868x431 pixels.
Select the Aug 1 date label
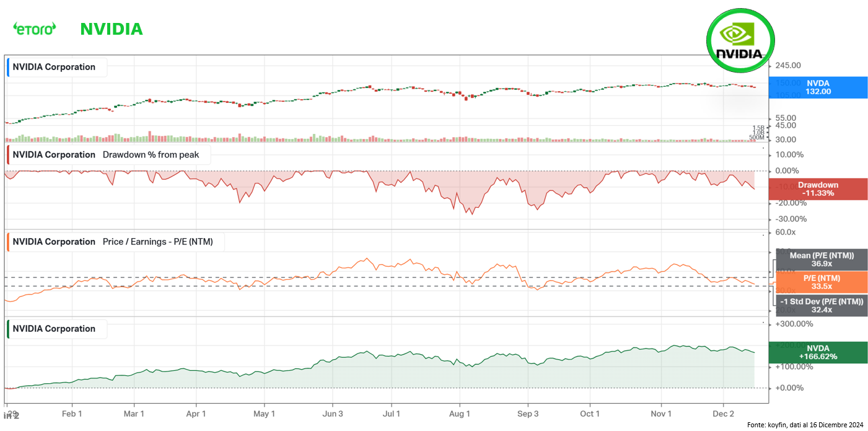[x=460, y=414]
